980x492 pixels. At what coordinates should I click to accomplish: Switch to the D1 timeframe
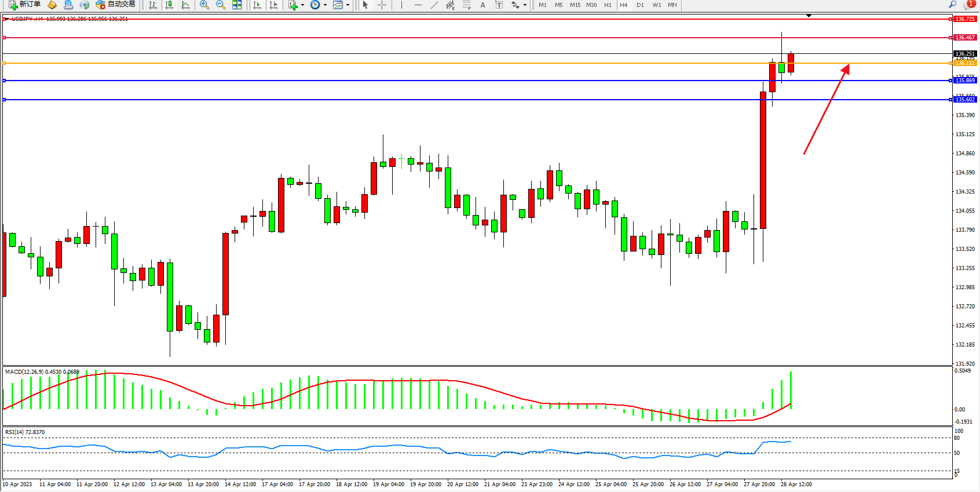click(x=640, y=5)
